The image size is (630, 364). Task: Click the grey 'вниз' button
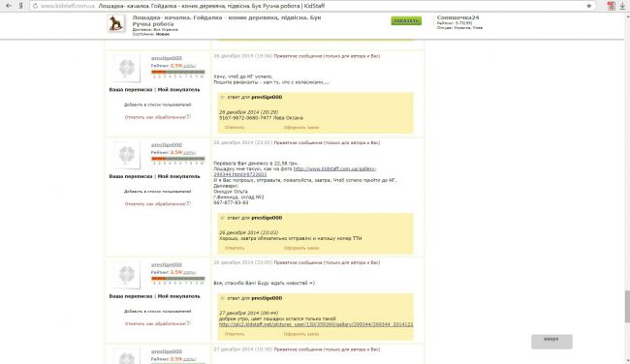[551, 341]
